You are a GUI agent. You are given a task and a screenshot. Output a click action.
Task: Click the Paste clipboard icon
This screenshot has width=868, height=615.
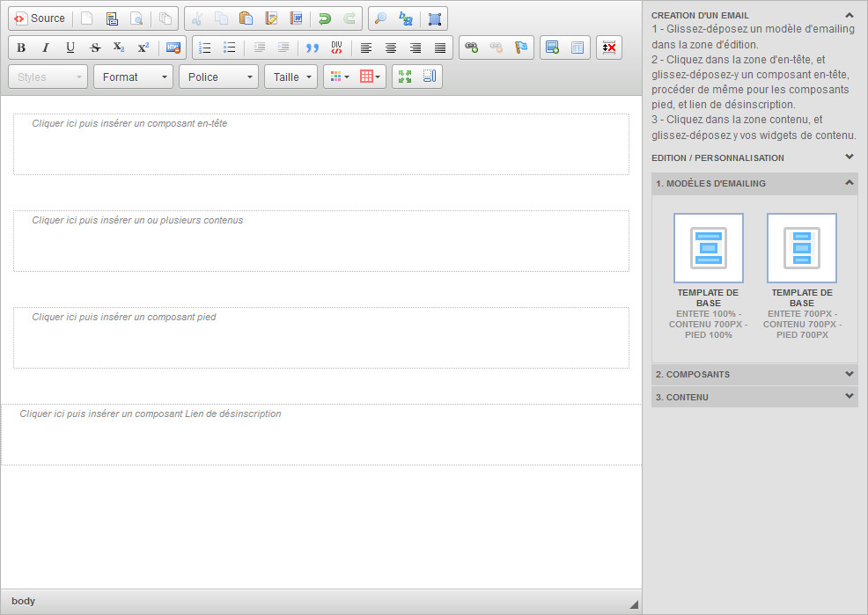[246, 18]
